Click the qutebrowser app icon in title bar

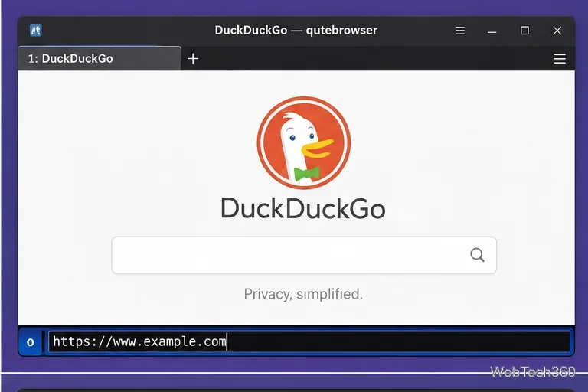[x=36, y=31]
